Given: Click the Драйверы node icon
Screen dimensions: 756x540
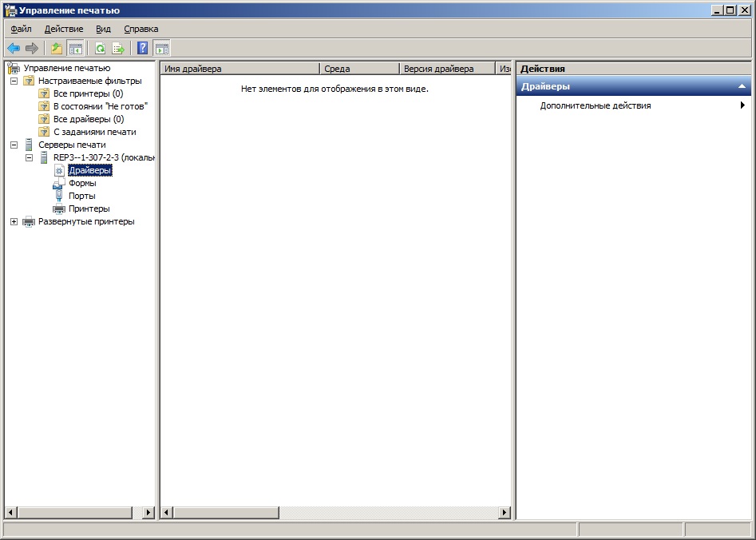Looking at the screenshot, I should click(59, 170).
